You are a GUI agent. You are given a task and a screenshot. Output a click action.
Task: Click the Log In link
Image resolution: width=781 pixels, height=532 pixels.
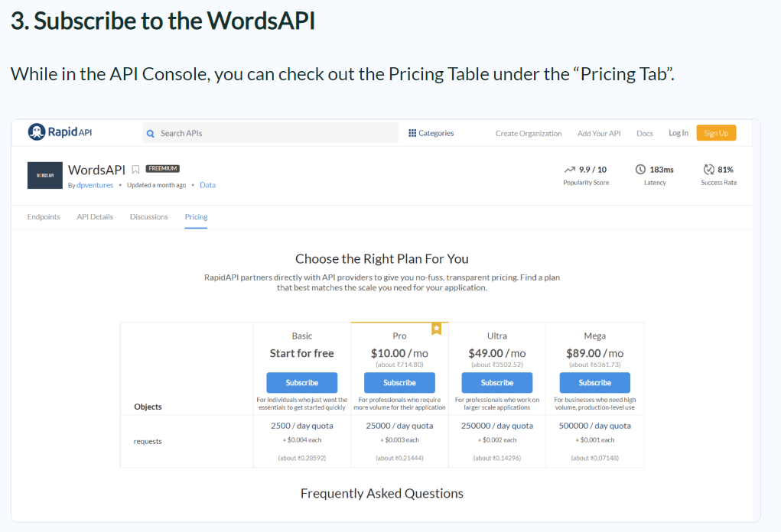(678, 133)
